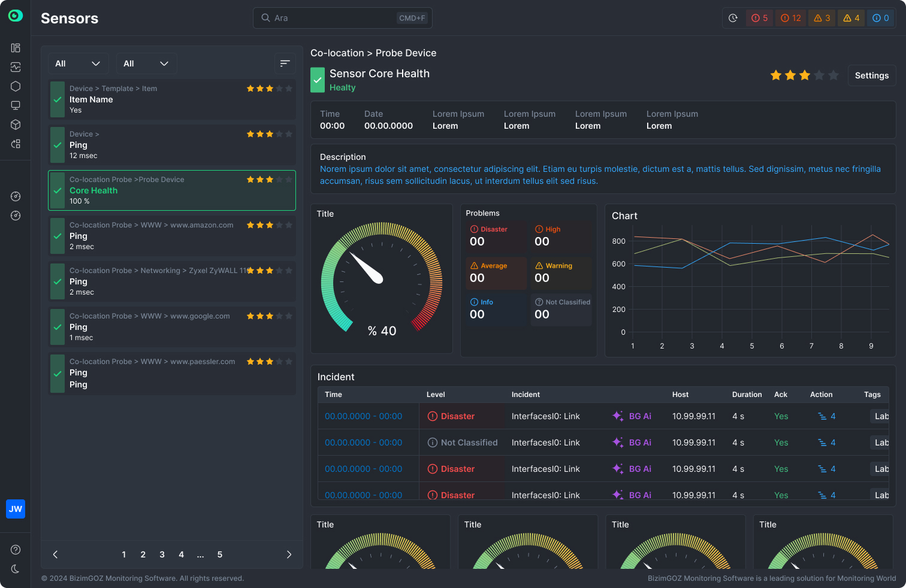
Task: Sort incidents by the Level column header
Action: click(436, 395)
